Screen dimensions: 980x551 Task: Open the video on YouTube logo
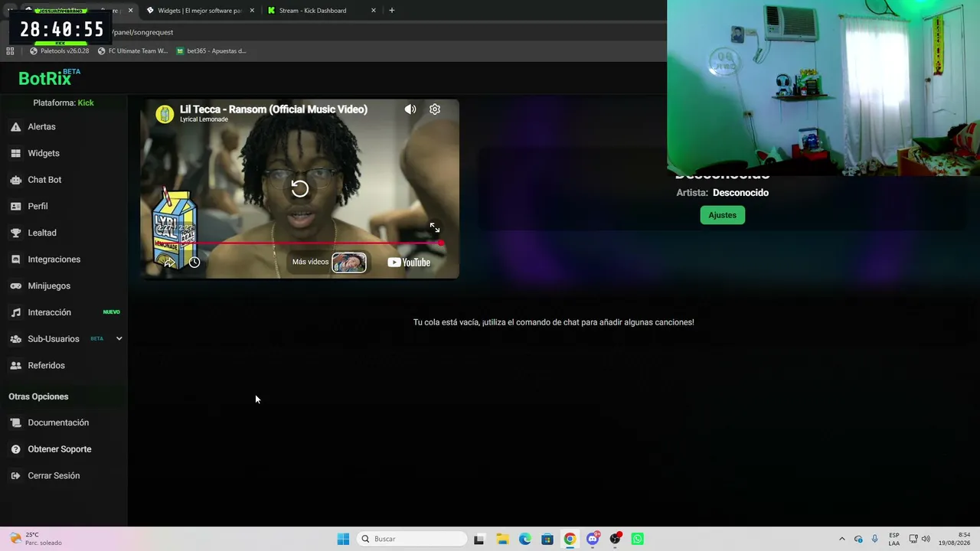point(409,262)
